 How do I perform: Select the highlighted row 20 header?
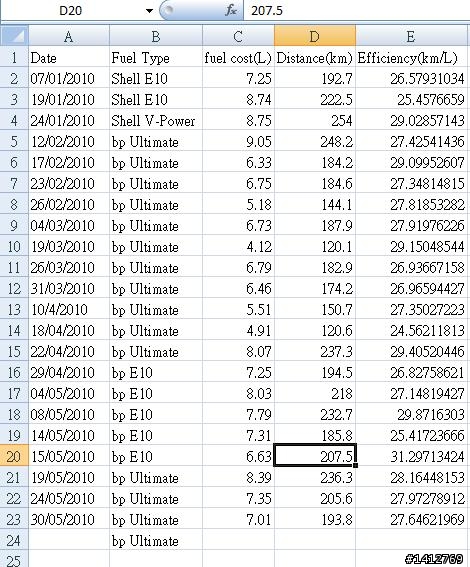click(x=14, y=456)
